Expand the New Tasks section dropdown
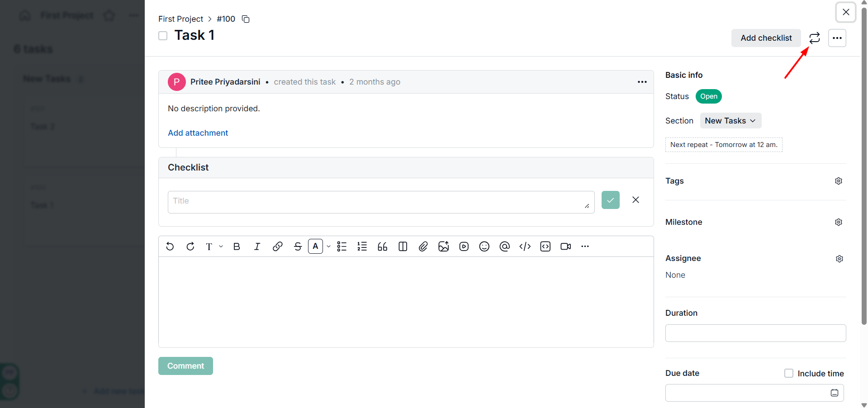Viewport: 868px width, 408px height. pos(730,121)
